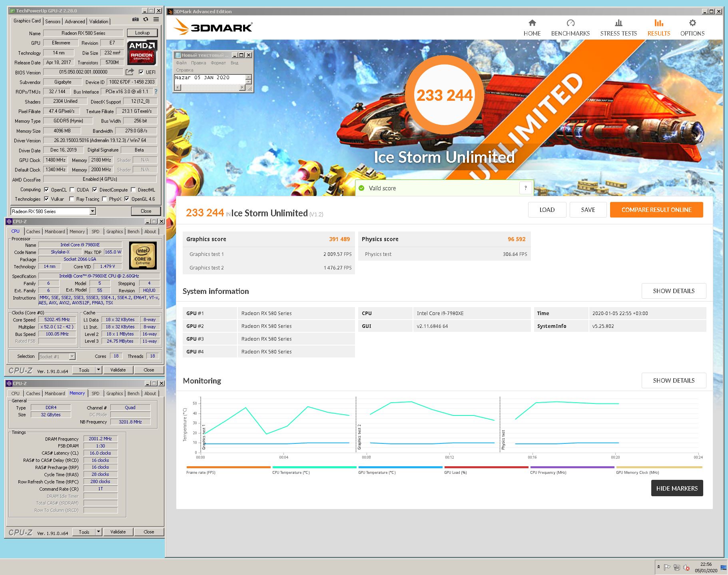Click COMPARE RESULT ONLINE
This screenshot has width=728, height=575.
pos(656,210)
